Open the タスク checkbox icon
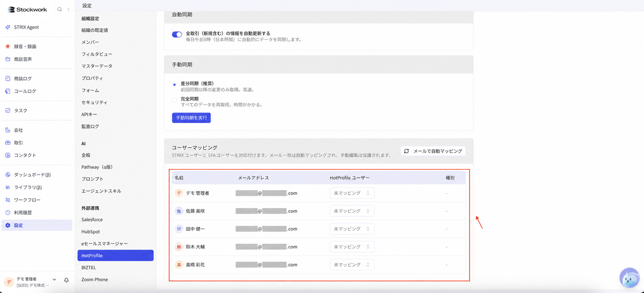 [x=8, y=110]
